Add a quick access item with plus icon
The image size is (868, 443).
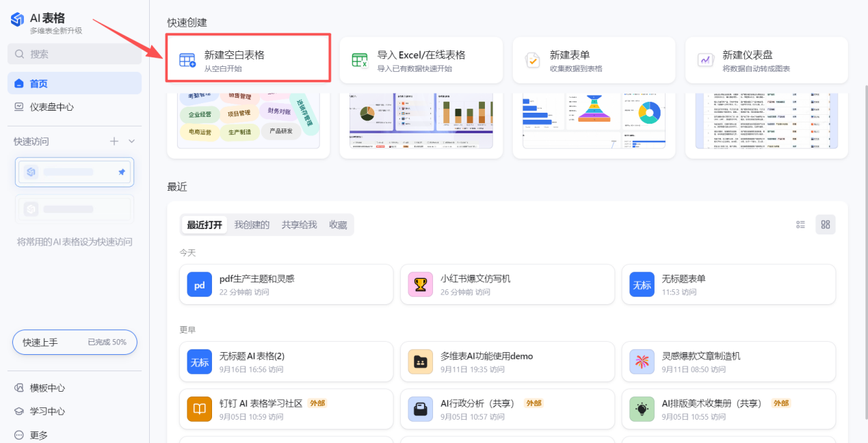click(x=114, y=141)
